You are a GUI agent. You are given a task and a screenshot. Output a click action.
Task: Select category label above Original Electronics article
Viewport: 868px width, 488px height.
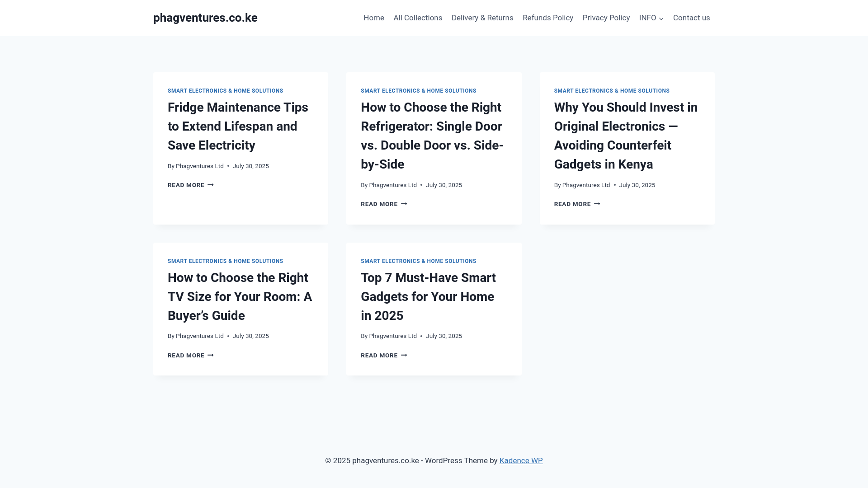[612, 91]
